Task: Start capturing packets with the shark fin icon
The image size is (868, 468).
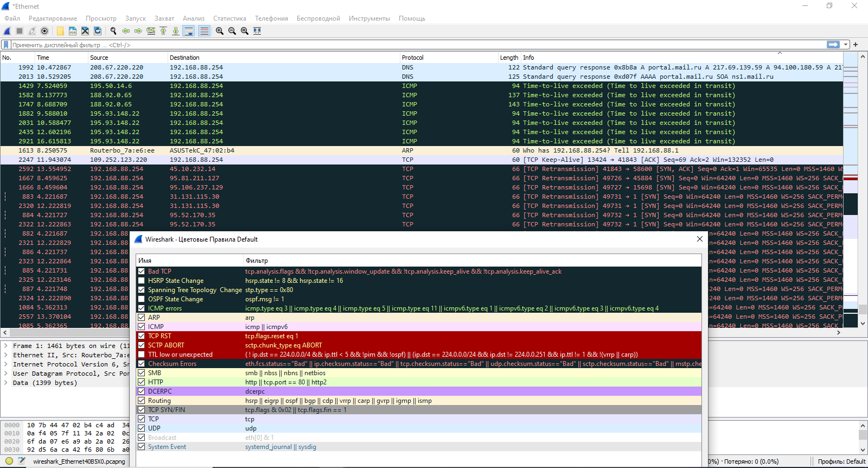Action: tap(8, 31)
